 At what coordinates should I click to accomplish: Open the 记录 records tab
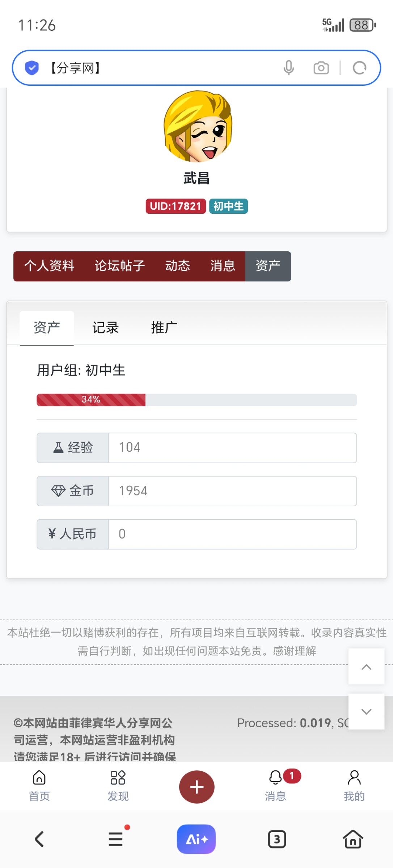(x=105, y=327)
